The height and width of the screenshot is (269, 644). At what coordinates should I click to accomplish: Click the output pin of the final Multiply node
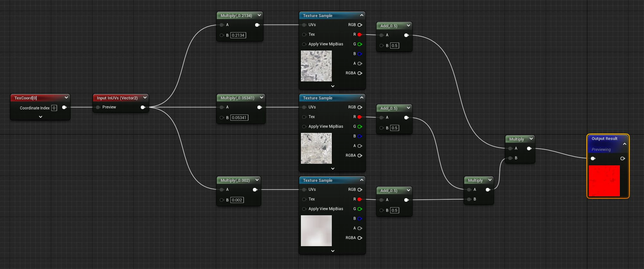[529, 149]
